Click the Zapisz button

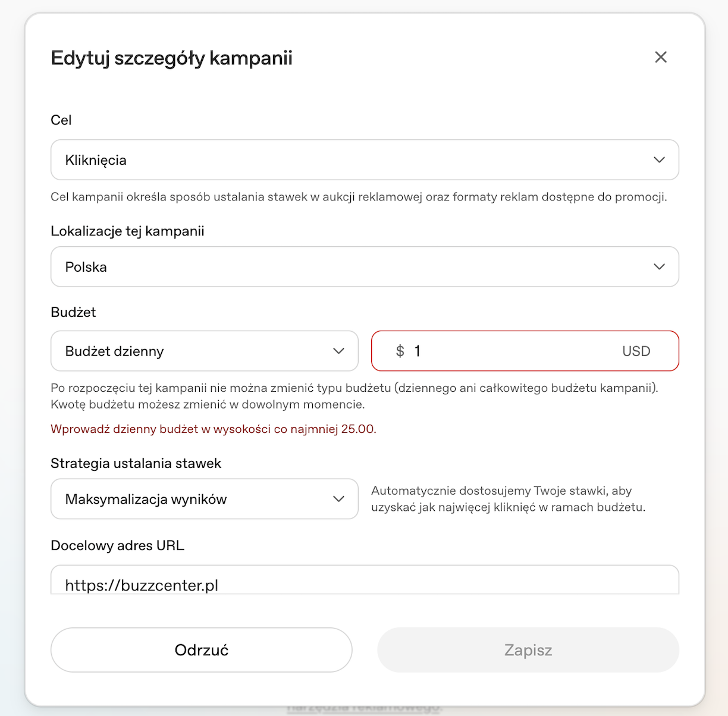click(528, 650)
